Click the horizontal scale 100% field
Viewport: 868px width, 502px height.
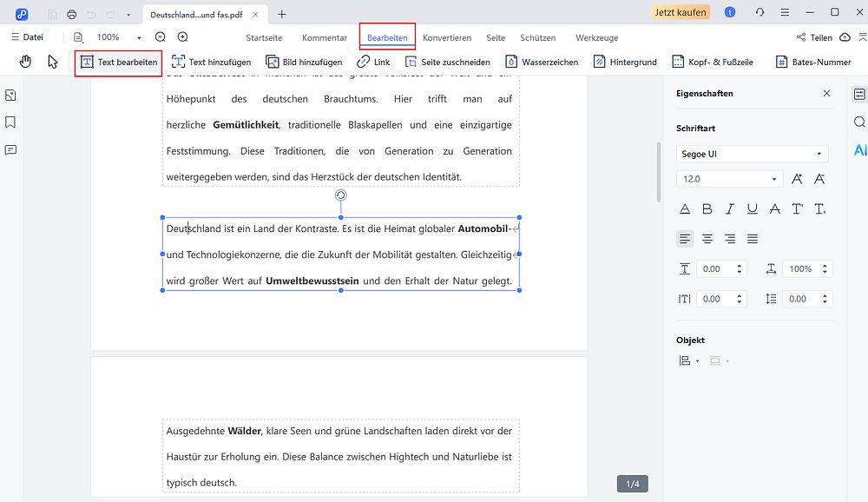[807, 268]
